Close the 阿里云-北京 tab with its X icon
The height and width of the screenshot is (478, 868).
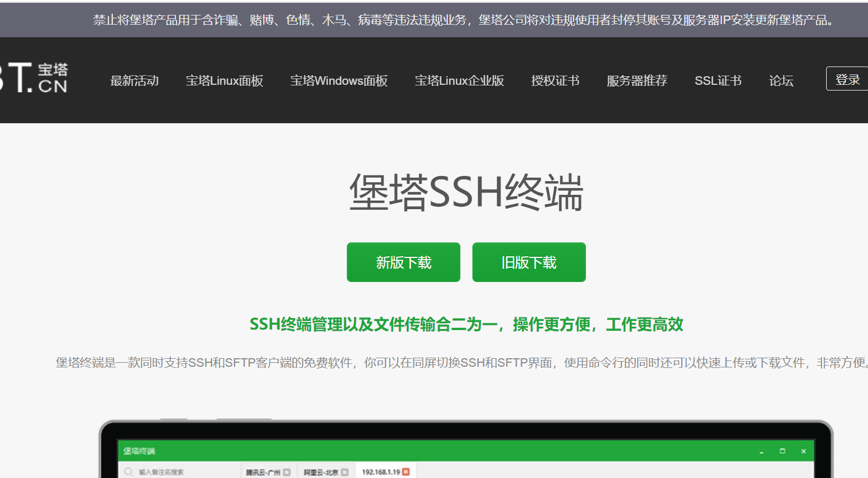coord(345,471)
